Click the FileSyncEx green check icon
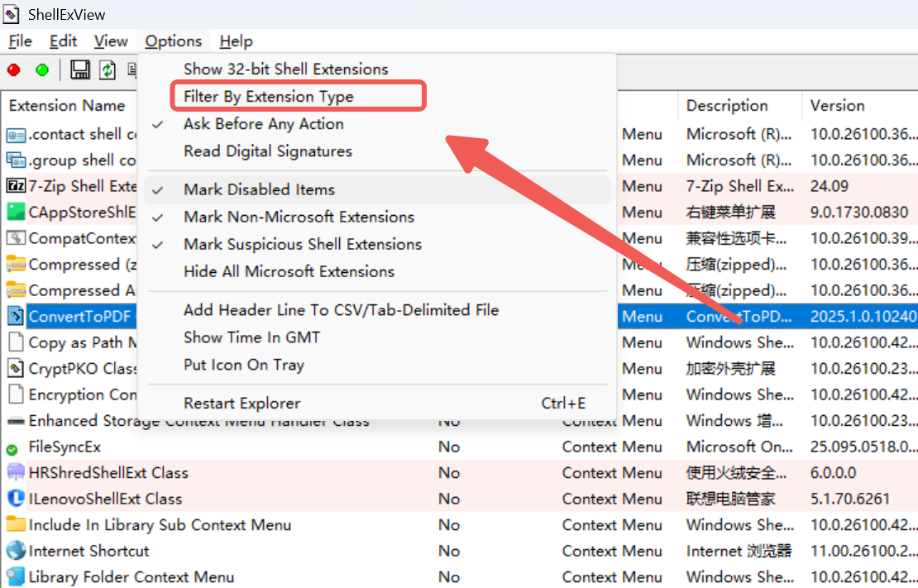Image resolution: width=918 pixels, height=588 pixels. (x=12, y=450)
